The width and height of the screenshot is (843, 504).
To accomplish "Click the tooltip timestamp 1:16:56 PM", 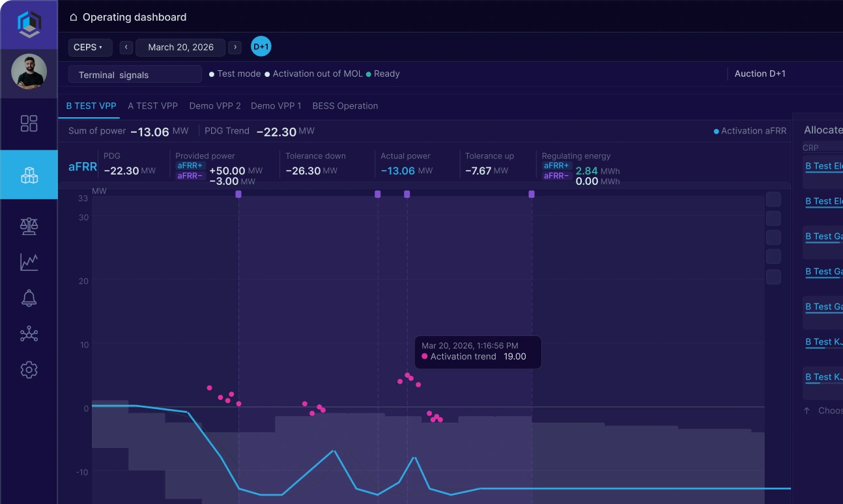I will point(470,346).
